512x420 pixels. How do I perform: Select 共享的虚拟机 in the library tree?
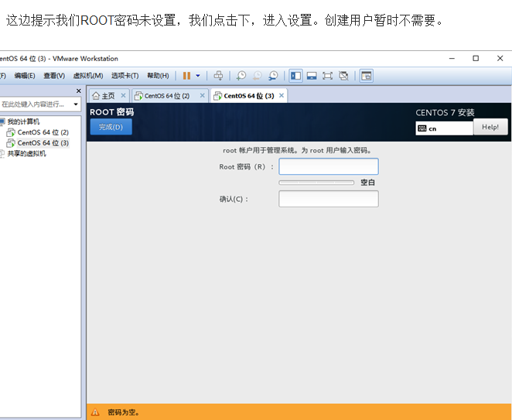[27, 153]
